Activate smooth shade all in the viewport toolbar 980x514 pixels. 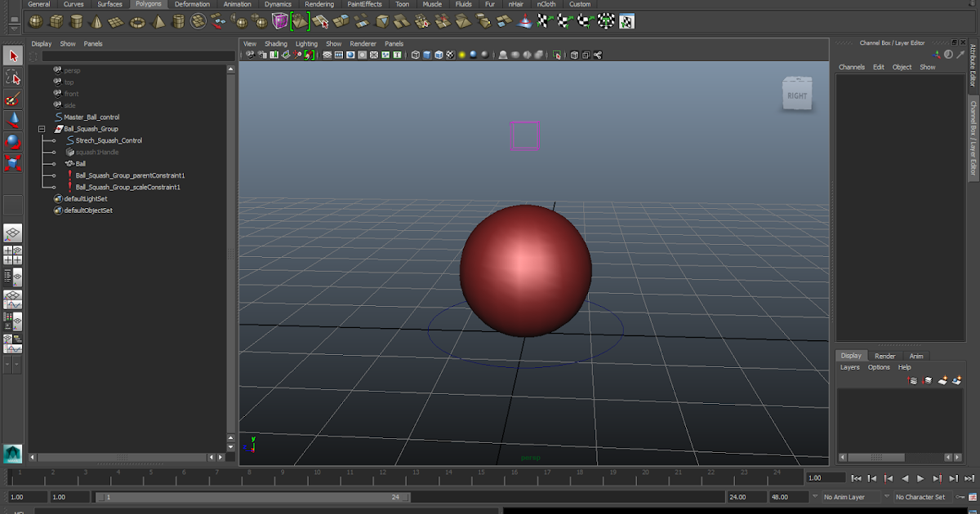tap(427, 55)
